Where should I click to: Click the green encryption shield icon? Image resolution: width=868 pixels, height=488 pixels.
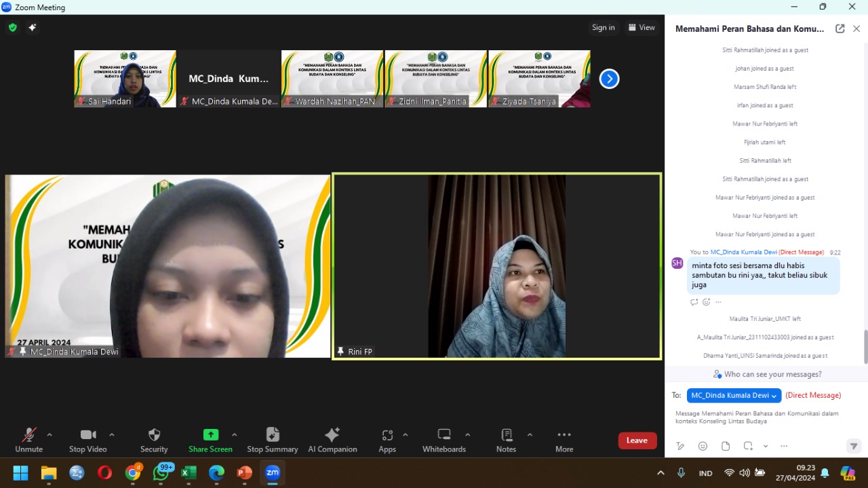pyautogui.click(x=13, y=28)
